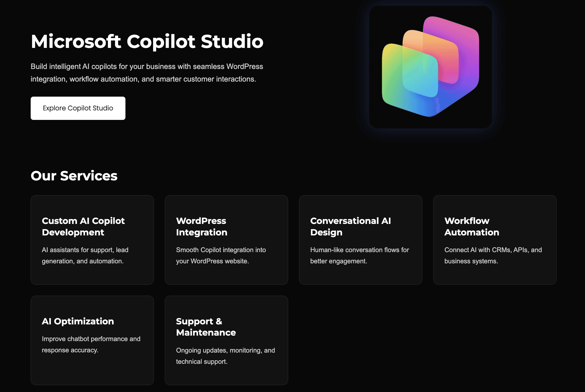Click the text 'AI assistants for support, lead generation'
The image size is (585, 392).
pos(85,255)
